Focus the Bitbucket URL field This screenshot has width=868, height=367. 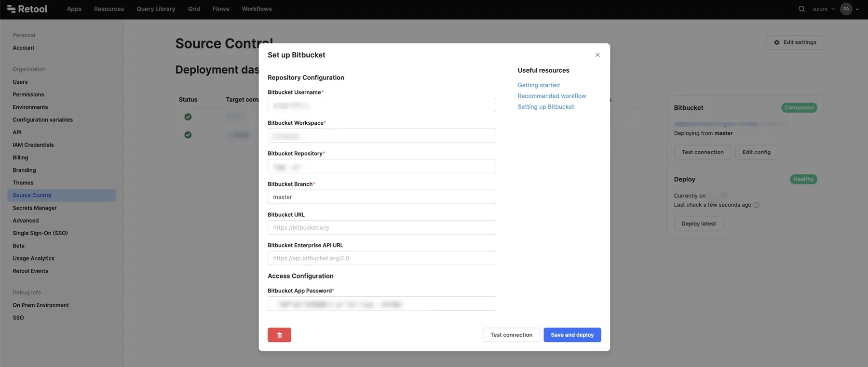point(381,227)
